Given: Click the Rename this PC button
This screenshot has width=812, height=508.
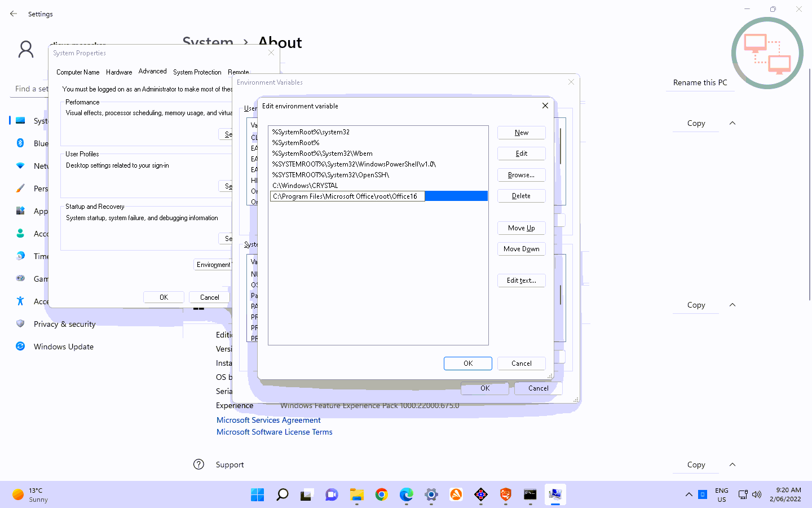Looking at the screenshot, I should [x=700, y=82].
